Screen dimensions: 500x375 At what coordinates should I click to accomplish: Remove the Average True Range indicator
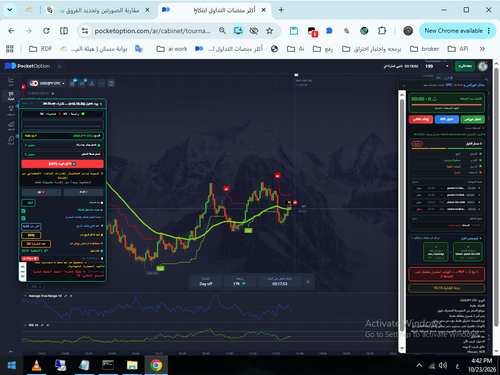point(71,296)
